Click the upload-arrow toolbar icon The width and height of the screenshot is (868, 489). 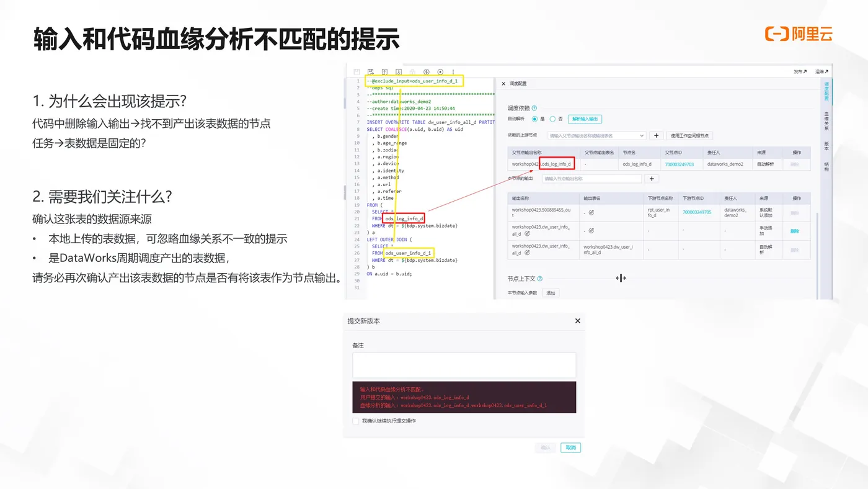pos(384,72)
